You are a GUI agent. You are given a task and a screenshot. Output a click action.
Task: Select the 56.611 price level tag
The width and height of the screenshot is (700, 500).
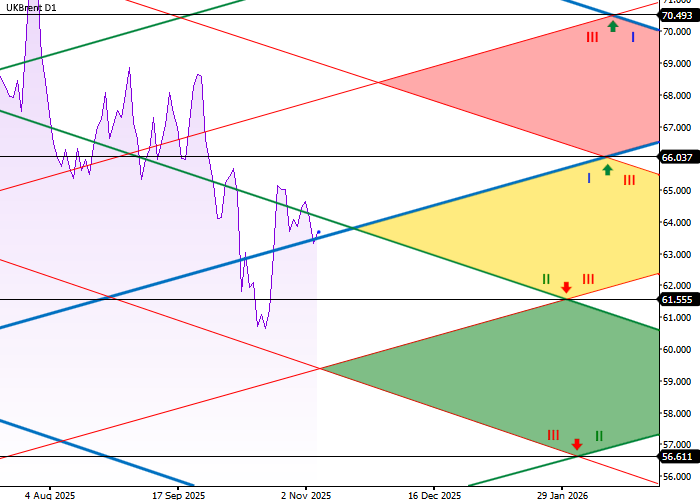[677, 456]
